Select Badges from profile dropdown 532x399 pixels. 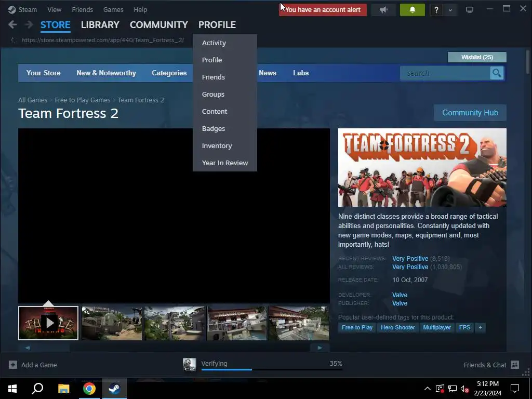coord(225,129)
